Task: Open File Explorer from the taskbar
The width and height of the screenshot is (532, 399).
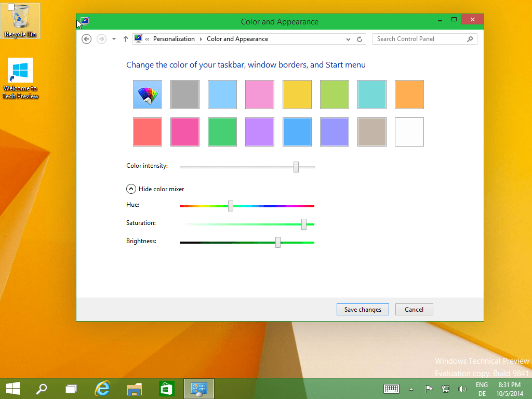Action: tap(135, 388)
